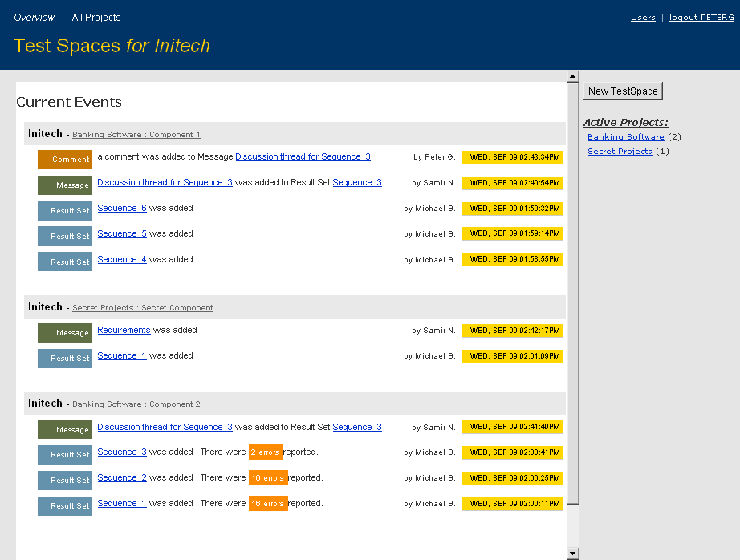Open the Banking Software : Component 2 heading link

[136, 404]
